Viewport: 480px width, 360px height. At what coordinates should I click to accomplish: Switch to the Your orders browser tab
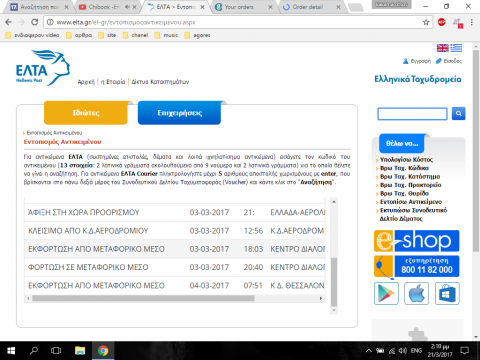point(244,7)
